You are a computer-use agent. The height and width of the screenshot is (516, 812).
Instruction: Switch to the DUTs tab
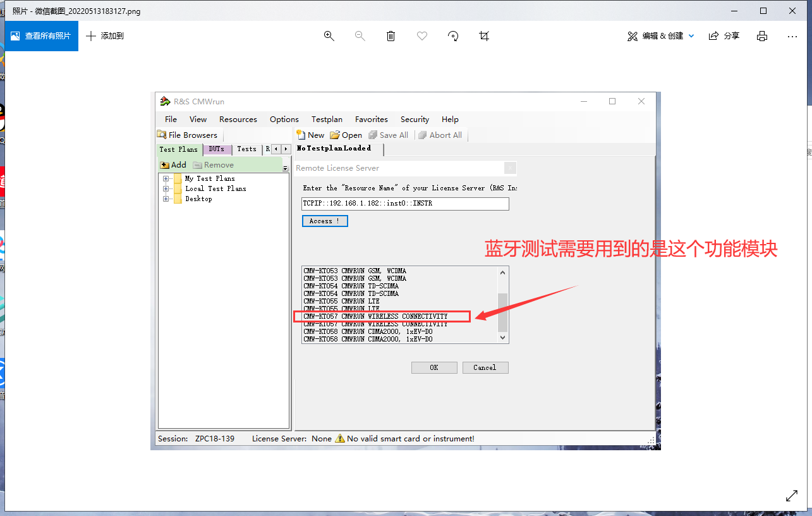pyautogui.click(x=217, y=149)
